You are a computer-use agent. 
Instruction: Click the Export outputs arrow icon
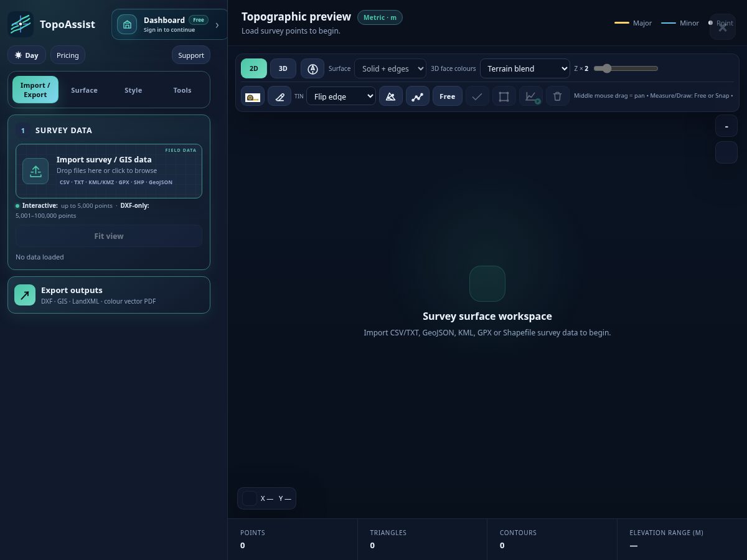[x=25, y=295]
